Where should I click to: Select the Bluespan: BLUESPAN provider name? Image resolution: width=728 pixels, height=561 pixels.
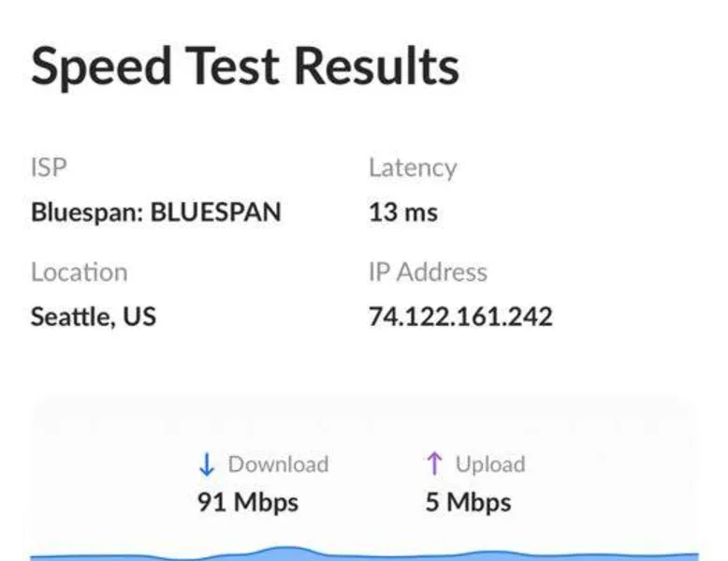tap(156, 213)
